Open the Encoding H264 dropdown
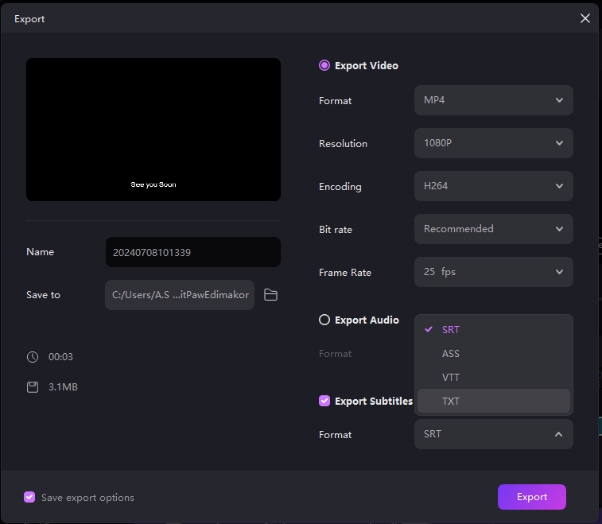 [493, 186]
